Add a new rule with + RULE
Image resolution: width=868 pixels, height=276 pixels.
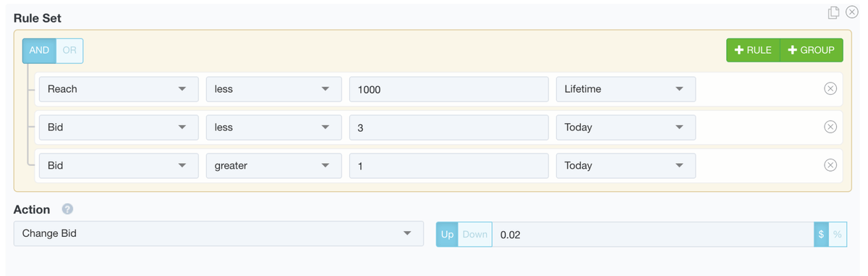click(x=753, y=50)
